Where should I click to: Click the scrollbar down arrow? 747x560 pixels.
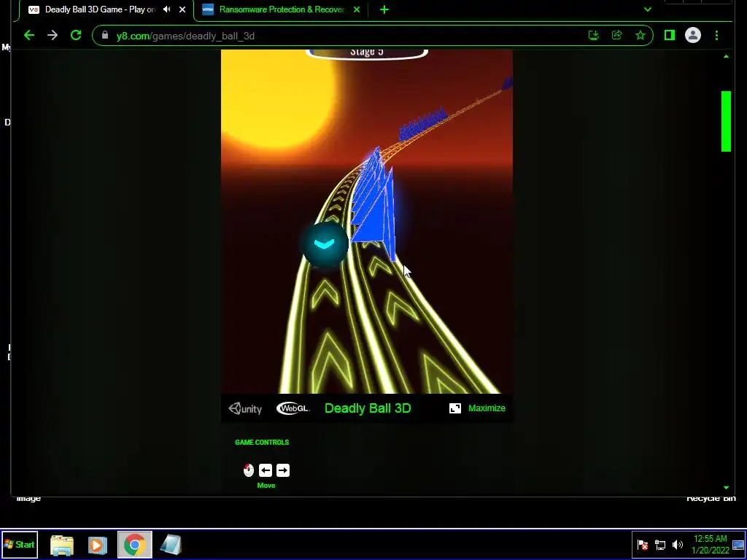(726, 488)
